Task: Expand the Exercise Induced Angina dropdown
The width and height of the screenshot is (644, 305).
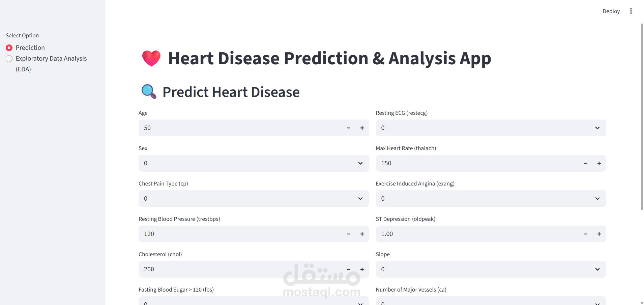Action: (x=491, y=199)
